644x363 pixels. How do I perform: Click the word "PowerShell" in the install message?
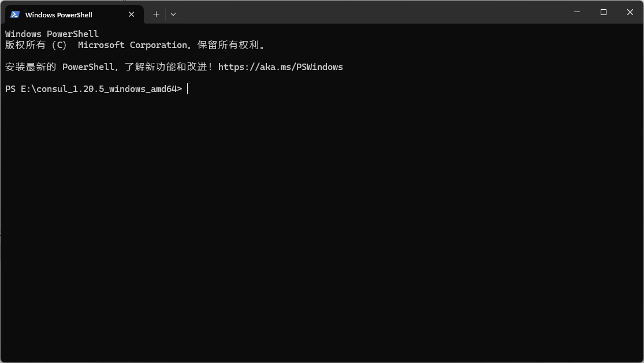point(88,67)
